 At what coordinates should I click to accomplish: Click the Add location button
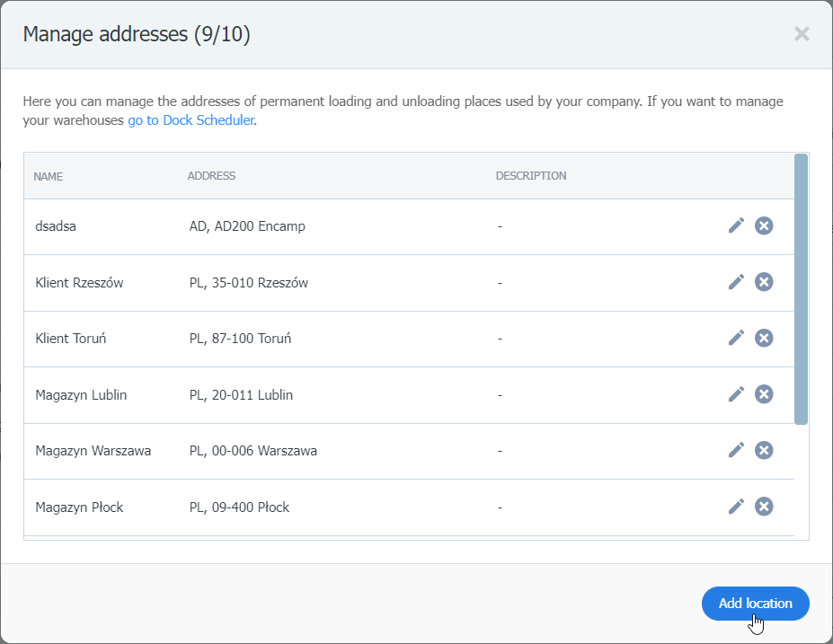756,604
